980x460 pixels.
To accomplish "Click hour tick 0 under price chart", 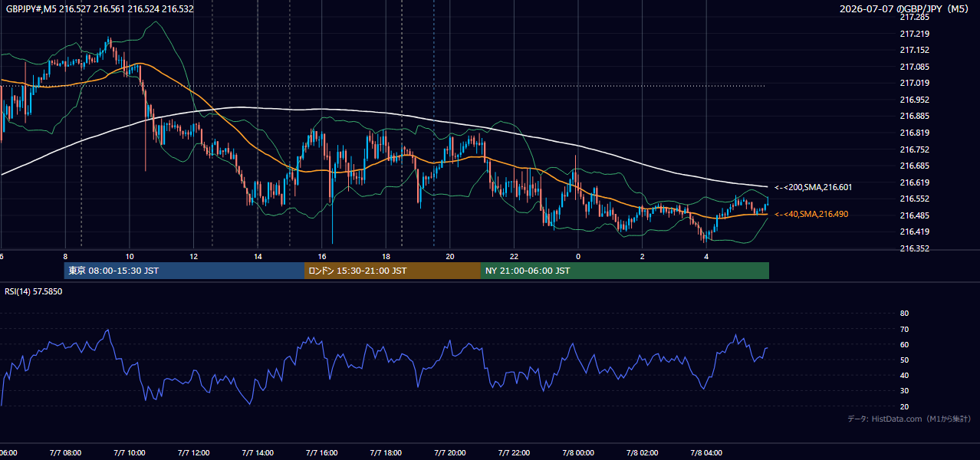I will pos(578,257).
